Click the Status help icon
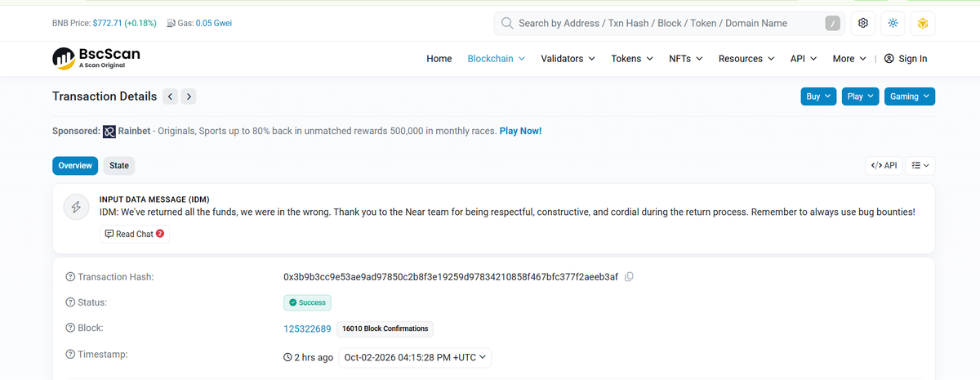 tap(70, 302)
